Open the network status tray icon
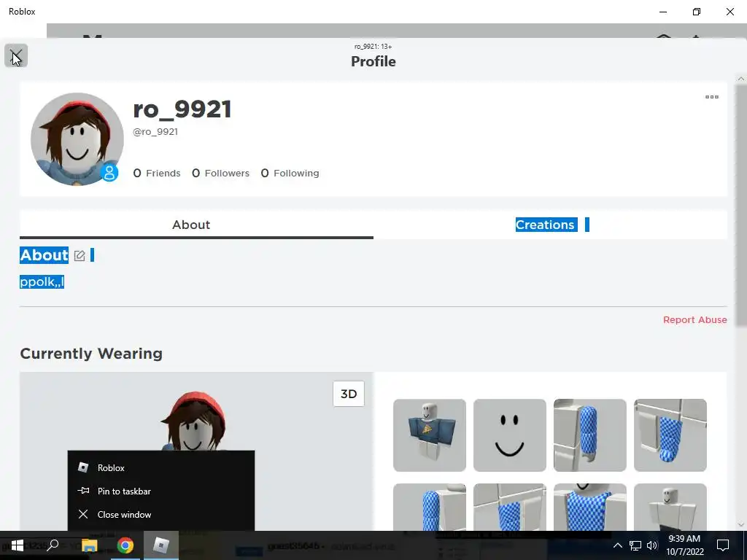 (x=635, y=545)
